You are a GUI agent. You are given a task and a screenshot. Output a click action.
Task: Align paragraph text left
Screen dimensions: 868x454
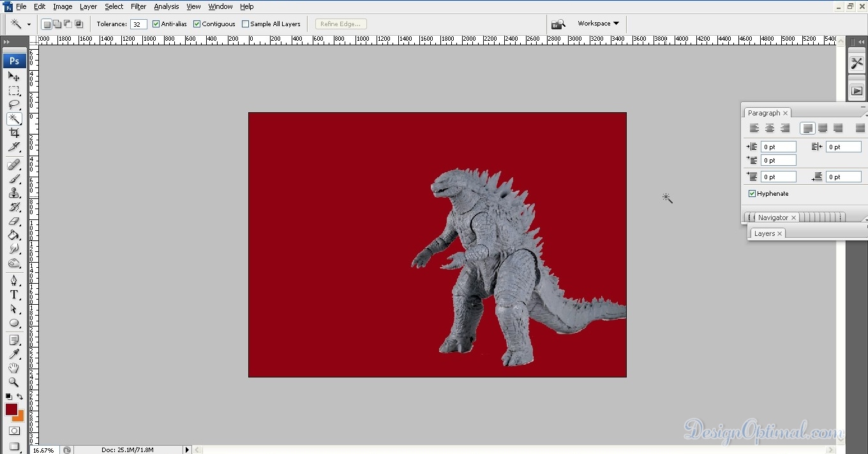point(754,128)
